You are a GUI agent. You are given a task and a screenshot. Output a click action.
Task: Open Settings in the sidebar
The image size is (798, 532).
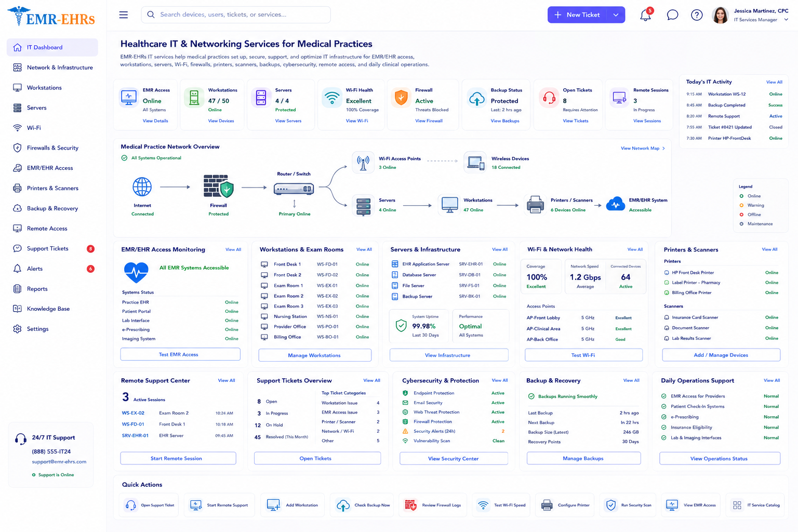52,329
